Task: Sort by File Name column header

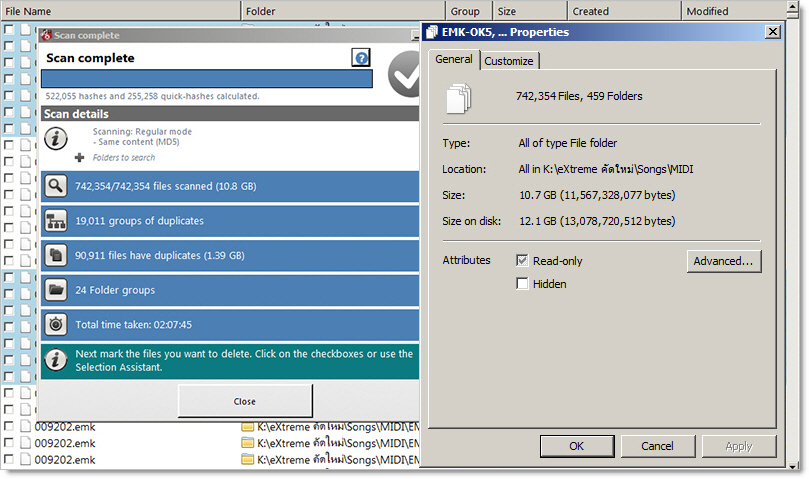Action: pyautogui.click(x=121, y=11)
